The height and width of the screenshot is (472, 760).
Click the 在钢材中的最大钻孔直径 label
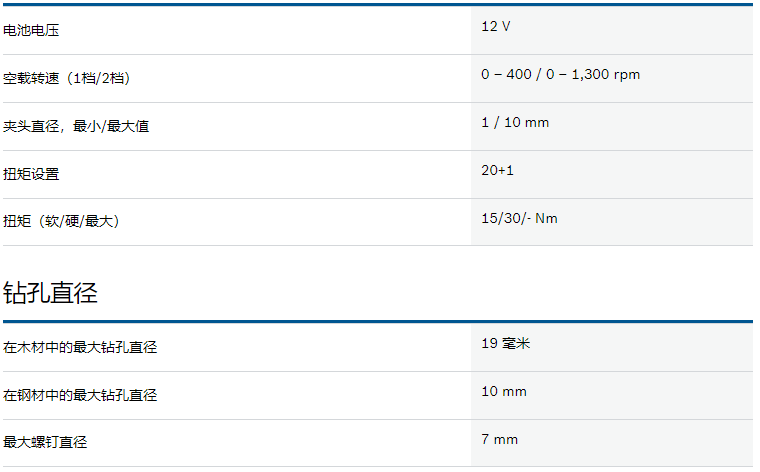80,395
